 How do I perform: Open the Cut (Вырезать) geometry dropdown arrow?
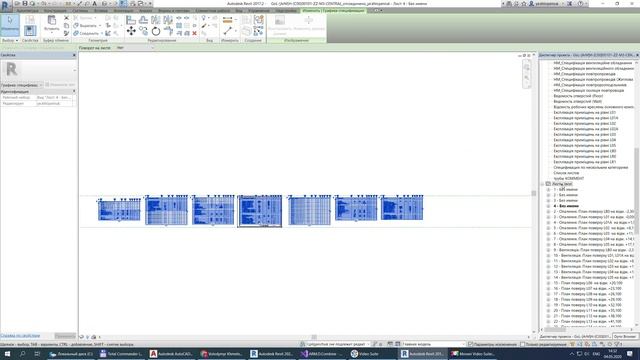pyautogui.click(x=100, y=26)
